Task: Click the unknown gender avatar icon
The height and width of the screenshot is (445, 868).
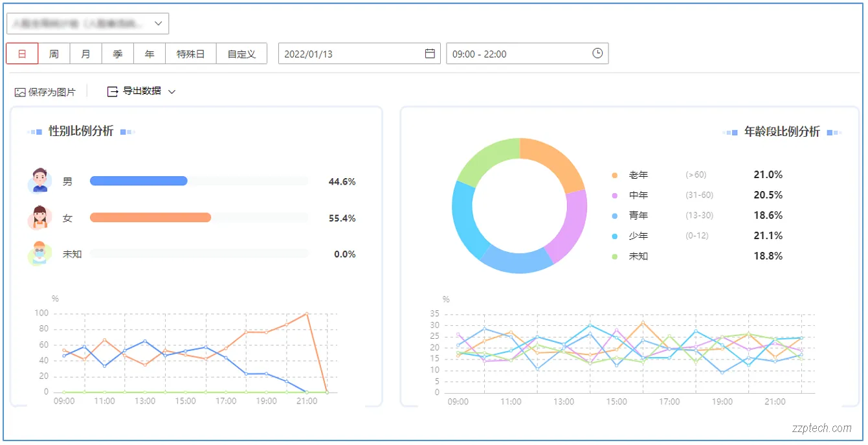Action: tap(40, 253)
